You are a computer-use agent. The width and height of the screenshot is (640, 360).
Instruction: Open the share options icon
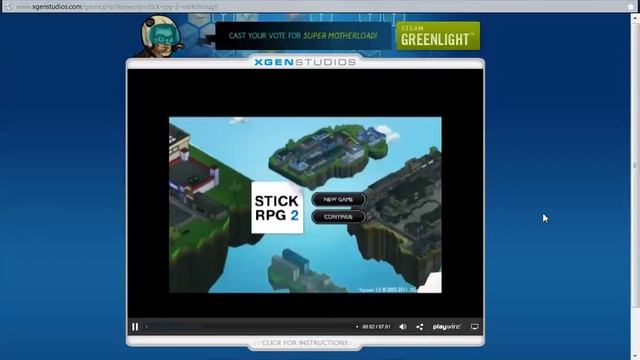click(x=420, y=327)
